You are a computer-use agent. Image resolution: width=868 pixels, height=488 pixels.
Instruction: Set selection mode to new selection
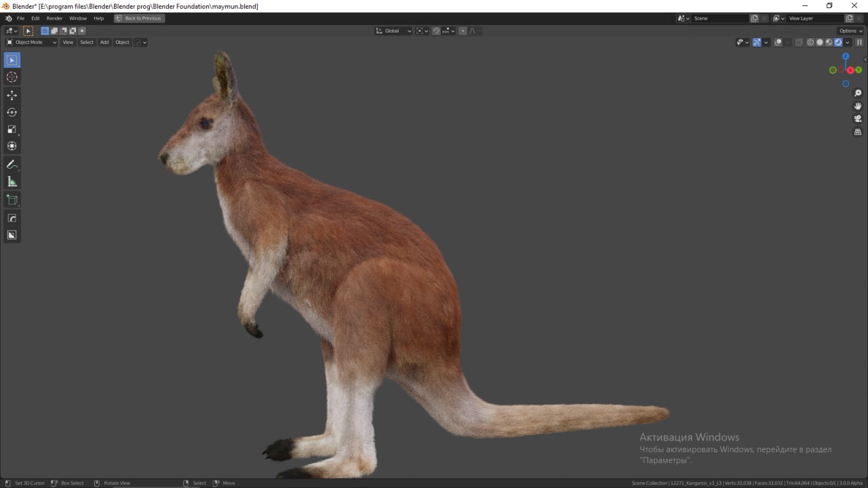click(x=45, y=30)
